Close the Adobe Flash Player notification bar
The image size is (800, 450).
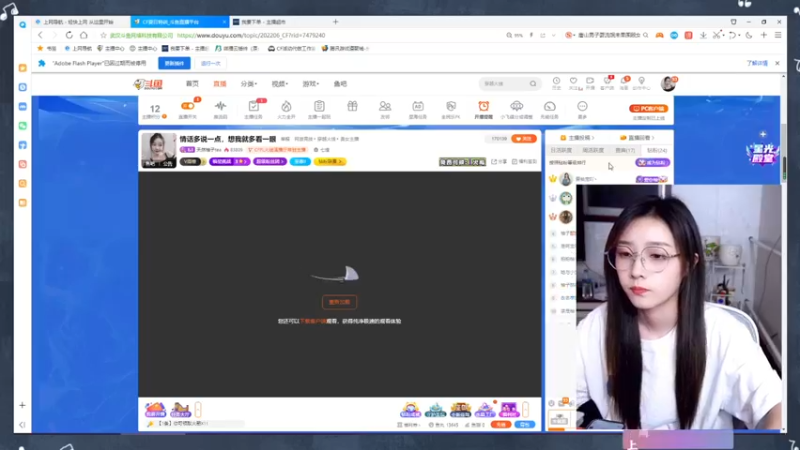tap(777, 63)
